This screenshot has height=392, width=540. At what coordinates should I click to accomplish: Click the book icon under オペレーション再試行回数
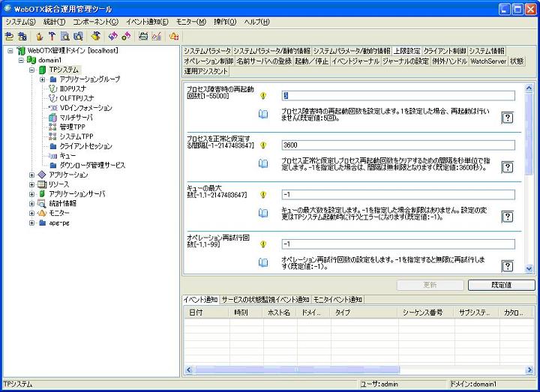(x=263, y=262)
